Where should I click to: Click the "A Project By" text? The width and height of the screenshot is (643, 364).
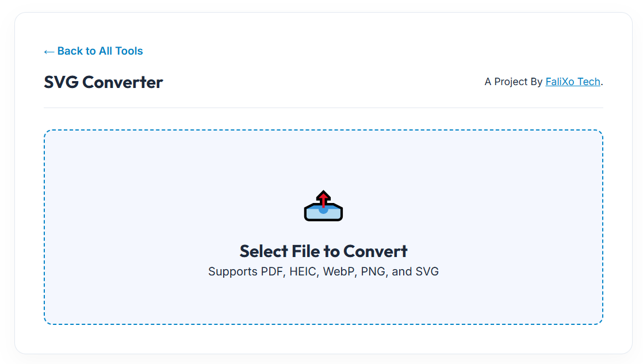click(x=513, y=82)
